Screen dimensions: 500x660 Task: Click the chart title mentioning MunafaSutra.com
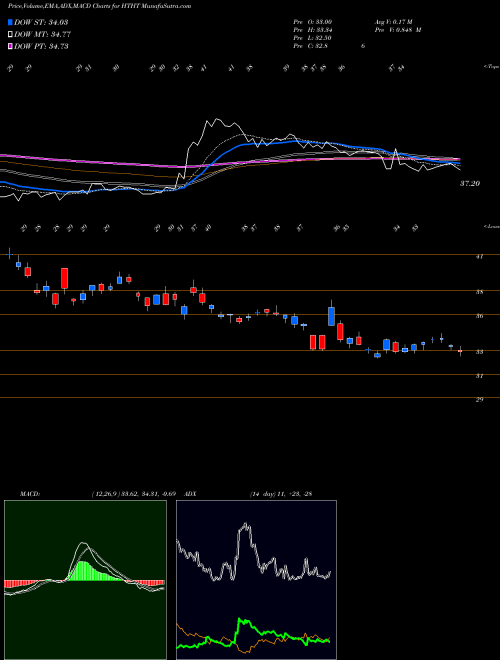coord(99,7)
